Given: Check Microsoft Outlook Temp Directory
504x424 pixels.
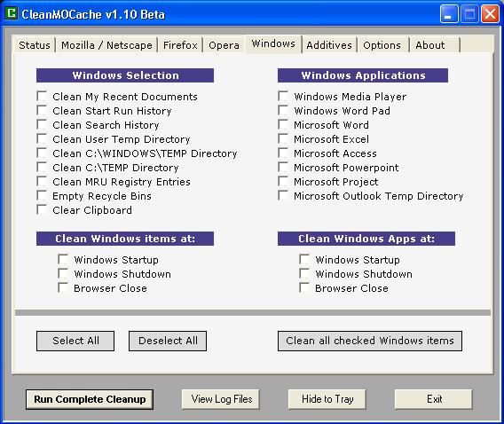Looking at the screenshot, I should click(x=283, y=195).
